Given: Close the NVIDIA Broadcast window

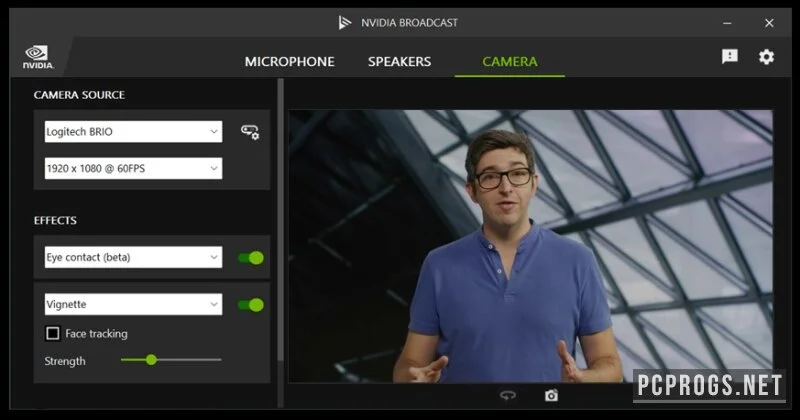Looking at the screenshot, I should pyautogui.click(x=769, y=23).
